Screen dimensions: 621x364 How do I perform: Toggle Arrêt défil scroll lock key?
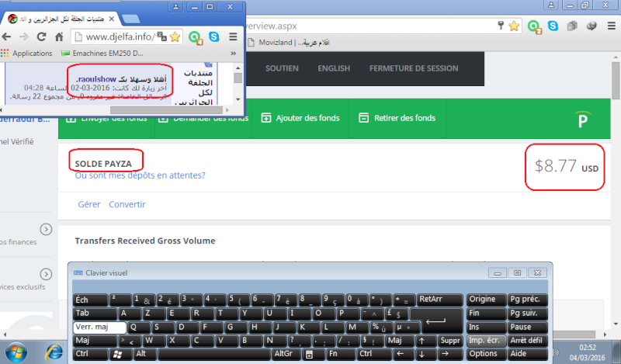pos(528,341)
